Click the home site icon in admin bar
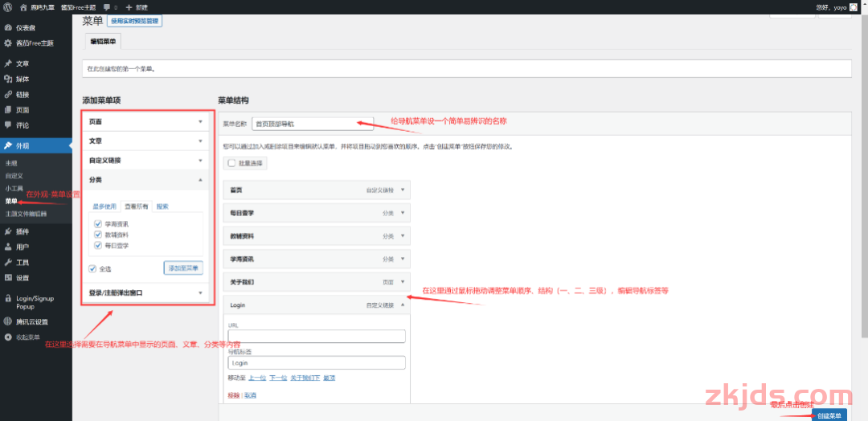 (x=23, y=7)
